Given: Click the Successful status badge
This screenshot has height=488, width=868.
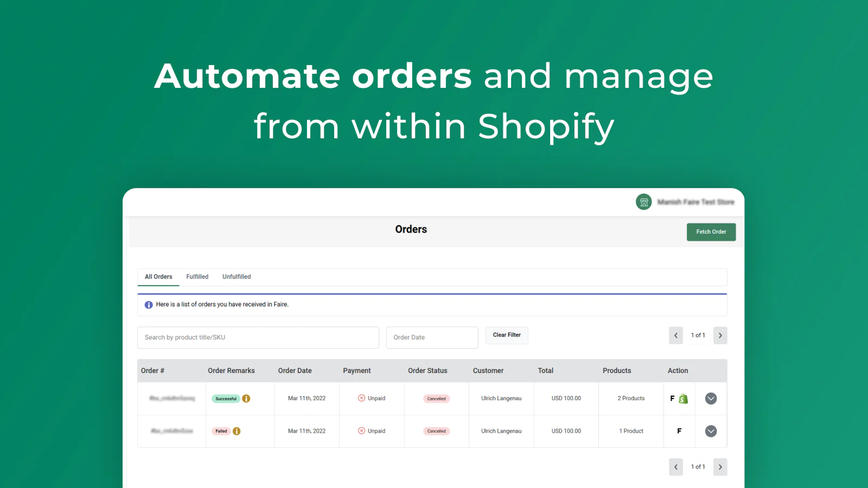Looking at the screenshot, I should (x=226, y=399).
